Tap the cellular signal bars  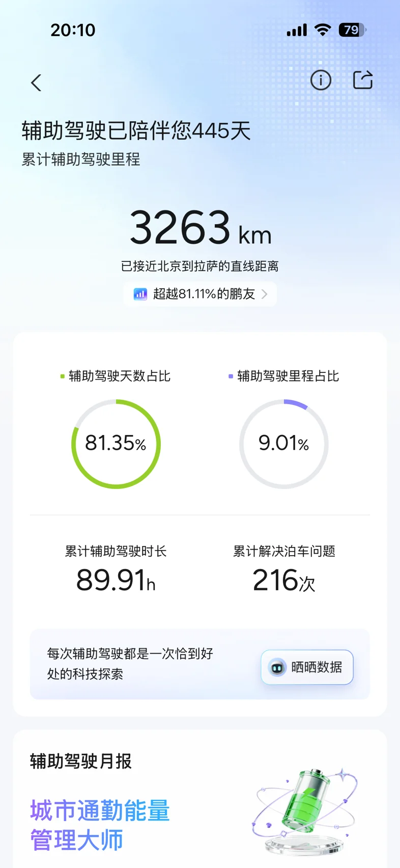click(297, 31)
